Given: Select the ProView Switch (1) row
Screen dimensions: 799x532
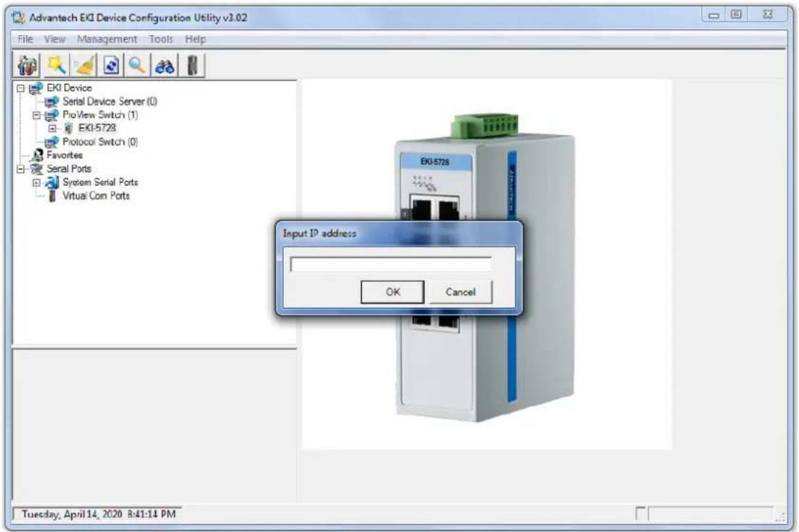Looking at the screenshot, I should (100, 114).
